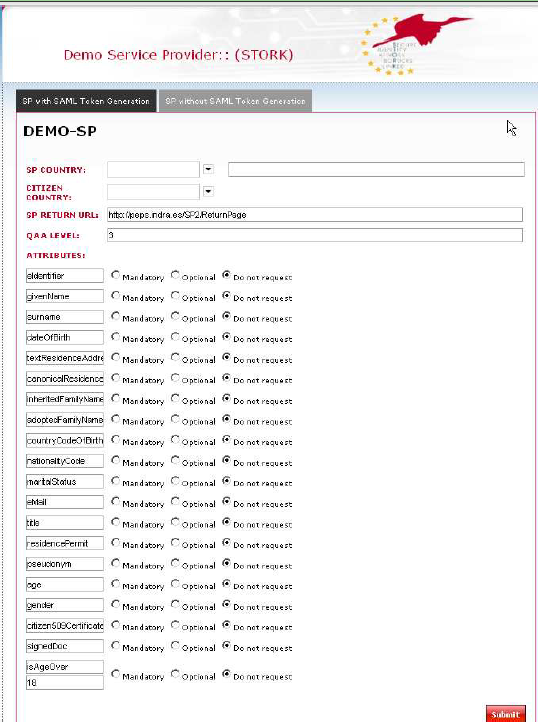Set dateOfBirth to Mandatory
This screenshot has width=538, height=724.
pos(115,337)
